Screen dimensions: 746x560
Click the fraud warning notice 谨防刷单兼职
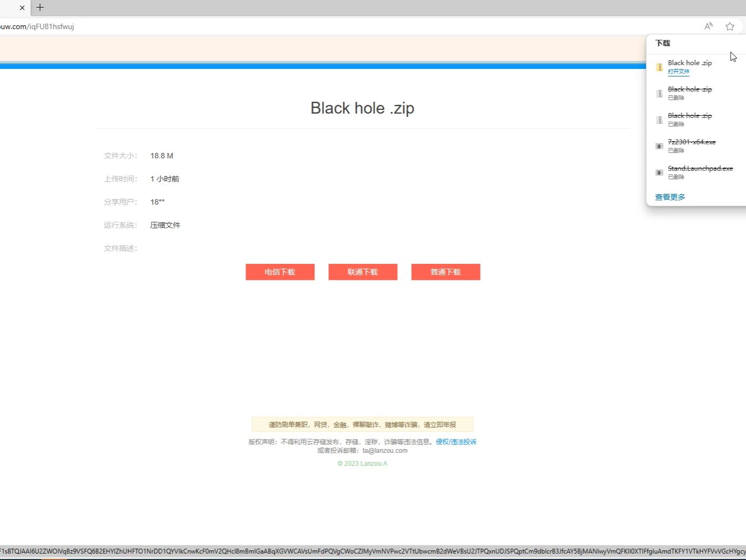coord(362,424)
